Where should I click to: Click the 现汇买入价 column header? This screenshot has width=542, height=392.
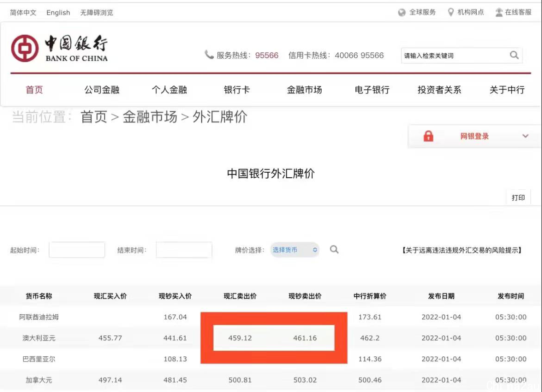(x=110, y=296)
